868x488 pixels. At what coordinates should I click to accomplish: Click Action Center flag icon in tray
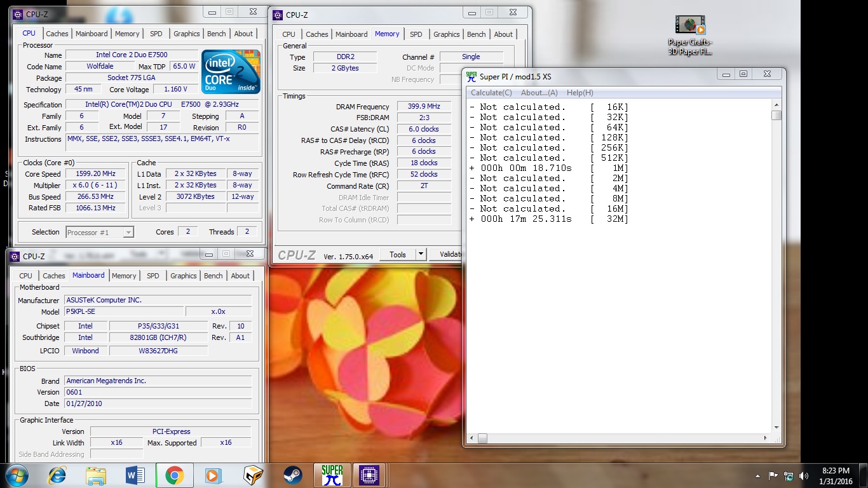coord(773,475)
